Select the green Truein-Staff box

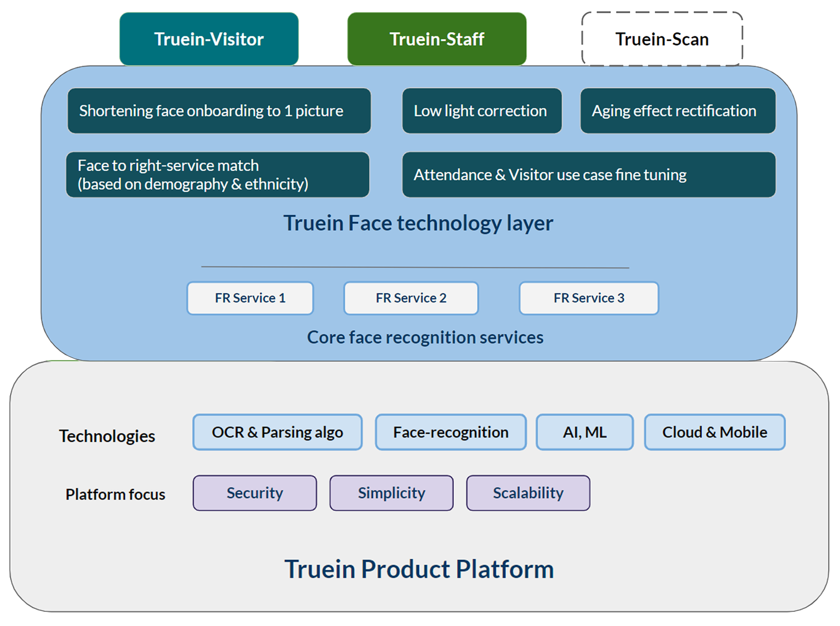(x=437, y=39)
